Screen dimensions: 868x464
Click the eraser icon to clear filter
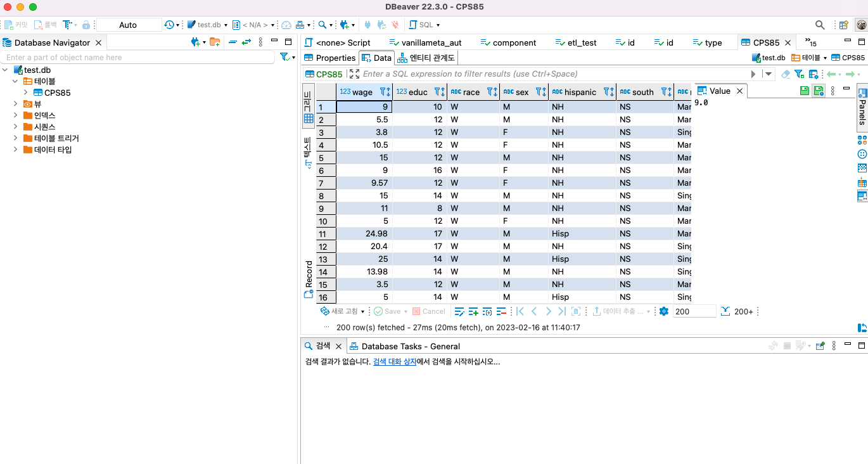pyautogui.click(x=786, y=74)
